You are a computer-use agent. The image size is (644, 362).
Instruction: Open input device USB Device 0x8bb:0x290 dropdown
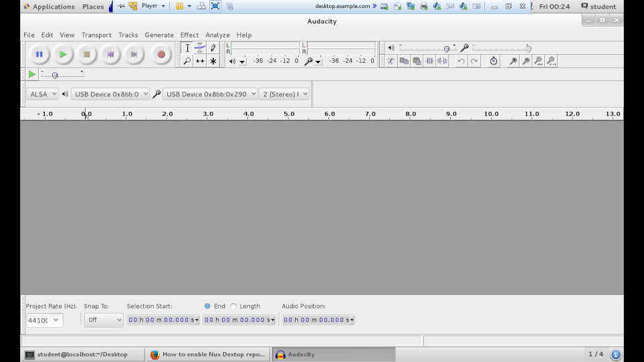[x=210, y=94]
